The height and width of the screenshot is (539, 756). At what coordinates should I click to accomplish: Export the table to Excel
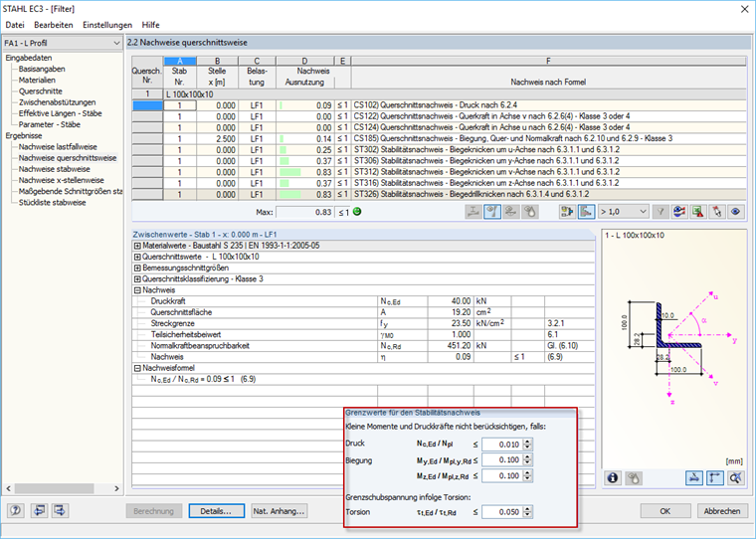pos(698,212)
